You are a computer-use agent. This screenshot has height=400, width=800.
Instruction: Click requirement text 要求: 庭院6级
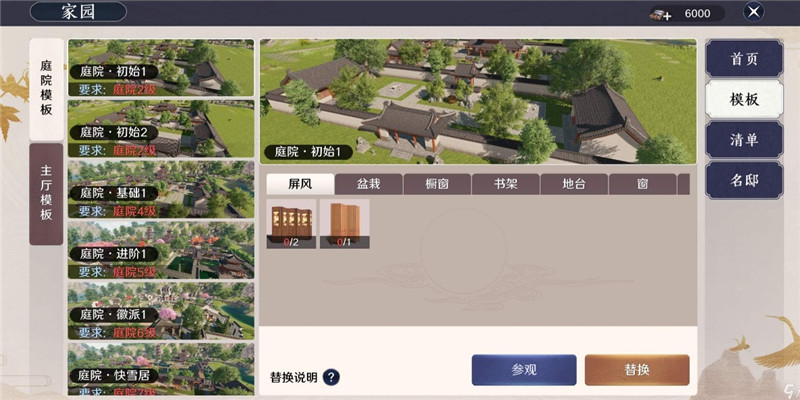117,333
